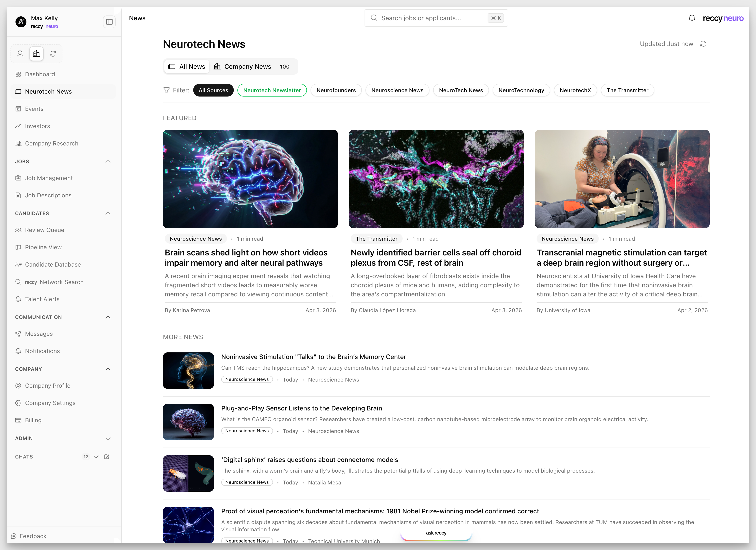Open the ask reccy button
This screenshot has height=550, width=756.
[x=436, y=533]
